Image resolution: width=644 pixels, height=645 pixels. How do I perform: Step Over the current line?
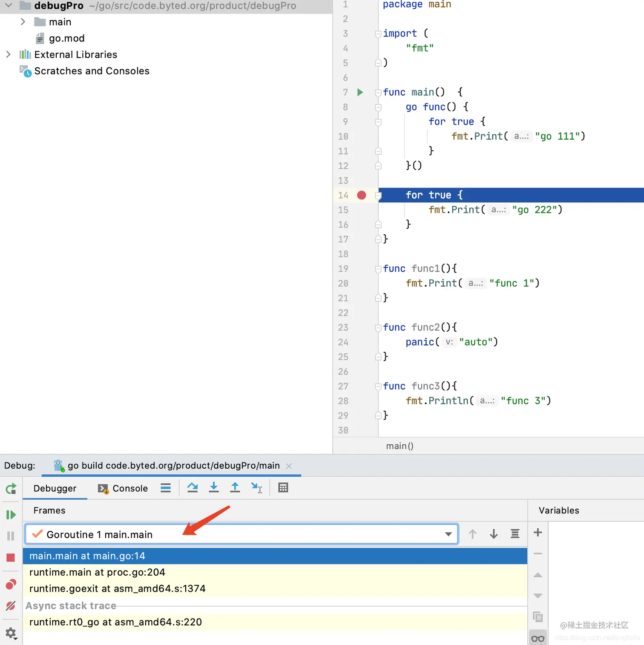pyautogui.click(x=193, y=488)
